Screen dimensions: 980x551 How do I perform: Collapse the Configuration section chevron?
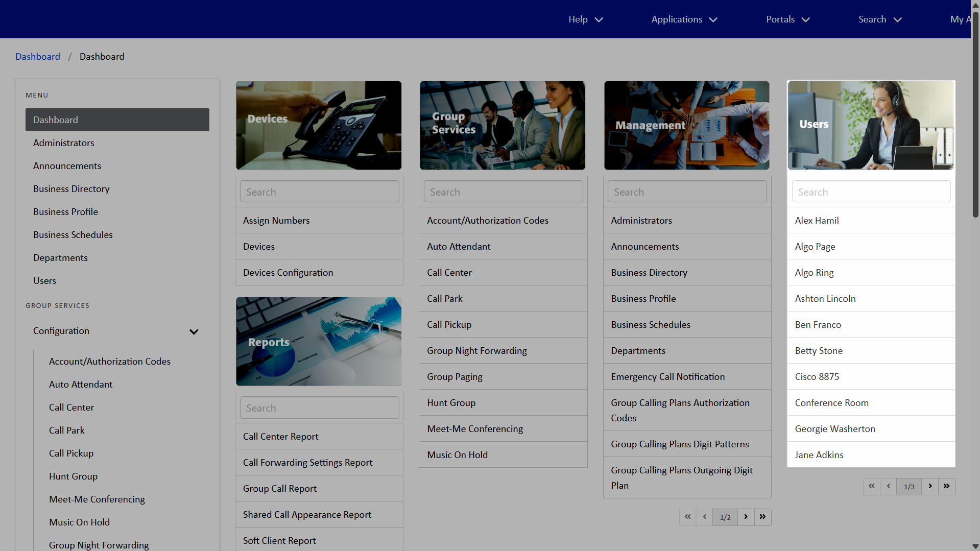coord(194,331)
